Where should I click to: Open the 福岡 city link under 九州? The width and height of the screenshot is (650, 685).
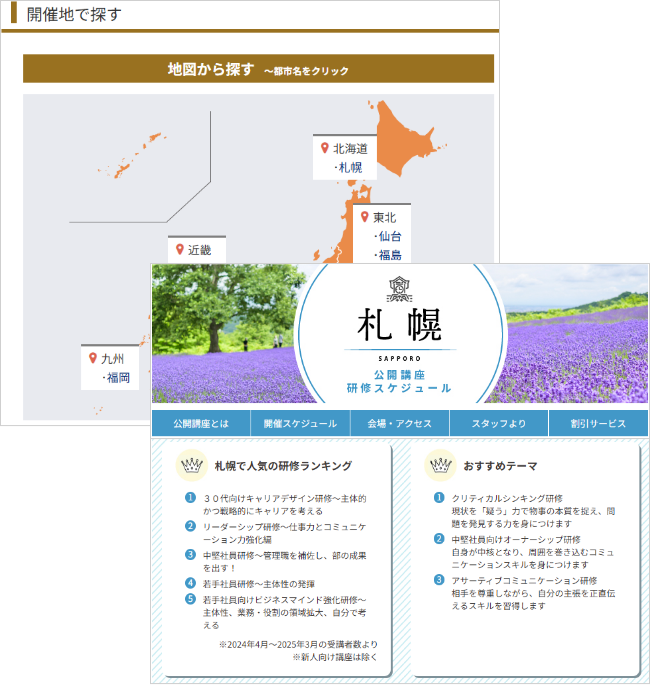coord(117,377)
